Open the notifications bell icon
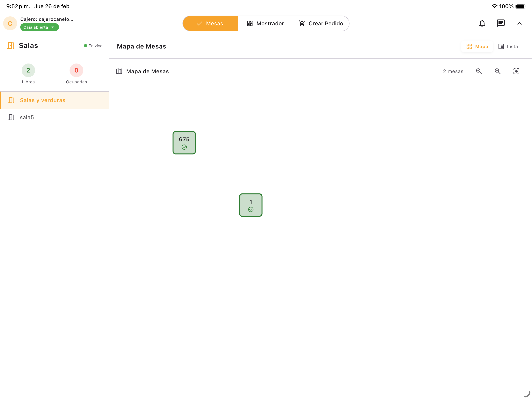This screenshot has width=532, height=399. 482,23
